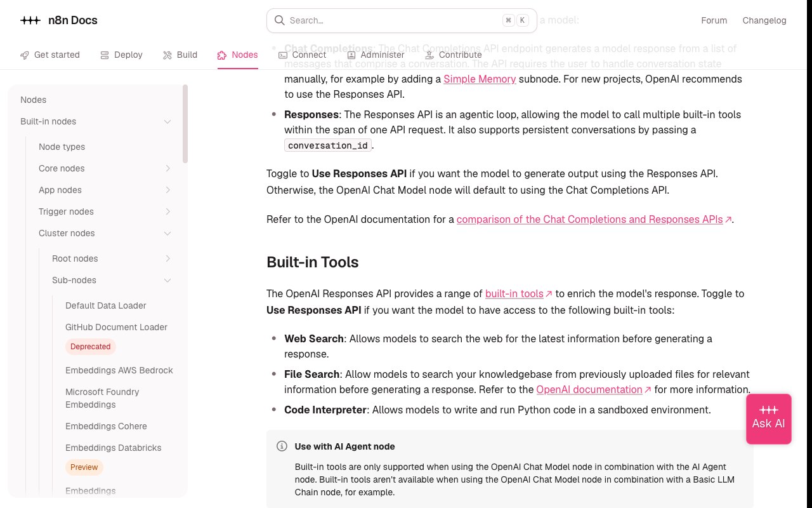Switch to the Build tab
Viewport: 812px width, 508px height.
click(x=180, y=55)
